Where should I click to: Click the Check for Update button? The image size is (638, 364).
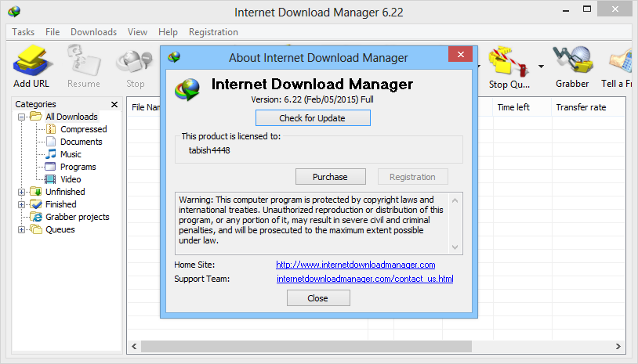click(313, 118)
